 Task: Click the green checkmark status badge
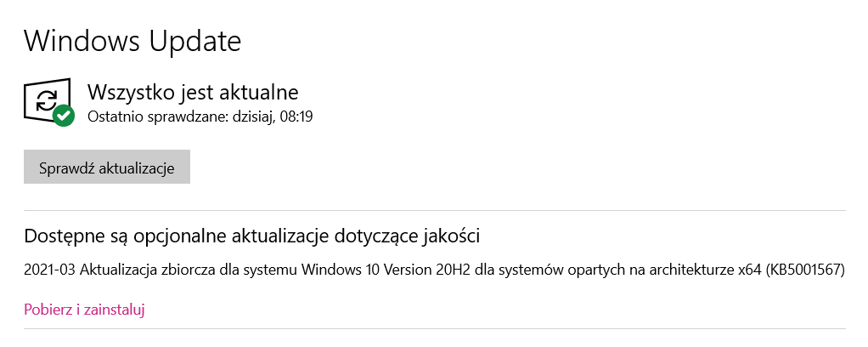pyautogui.click(x=64, y=116)
